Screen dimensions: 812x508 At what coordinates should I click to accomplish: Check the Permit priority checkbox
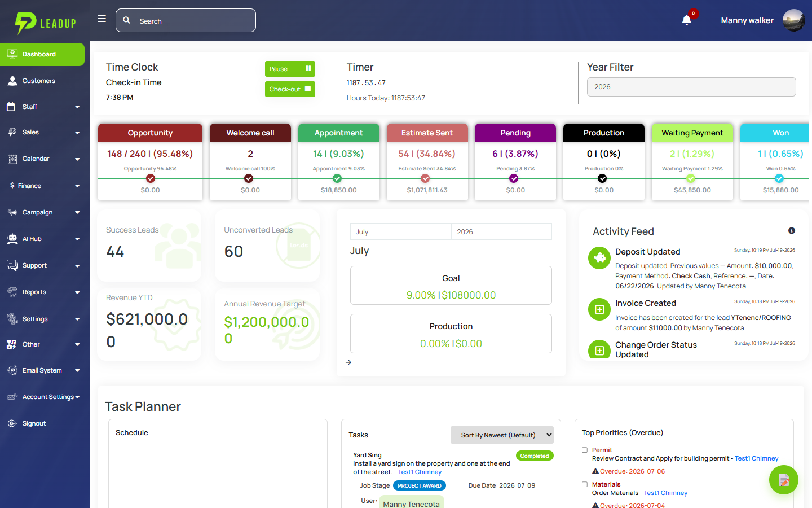pos(585,450)
